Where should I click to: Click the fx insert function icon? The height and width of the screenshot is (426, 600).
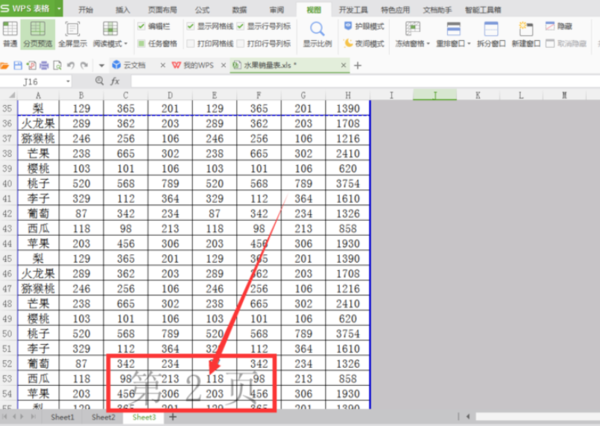pos(115,81)
